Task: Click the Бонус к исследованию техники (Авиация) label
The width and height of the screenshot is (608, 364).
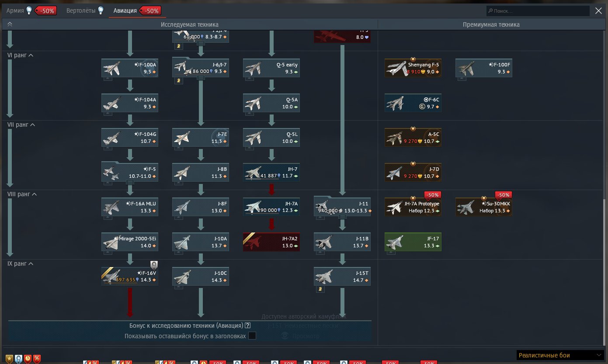Action: tap(186, 325)
